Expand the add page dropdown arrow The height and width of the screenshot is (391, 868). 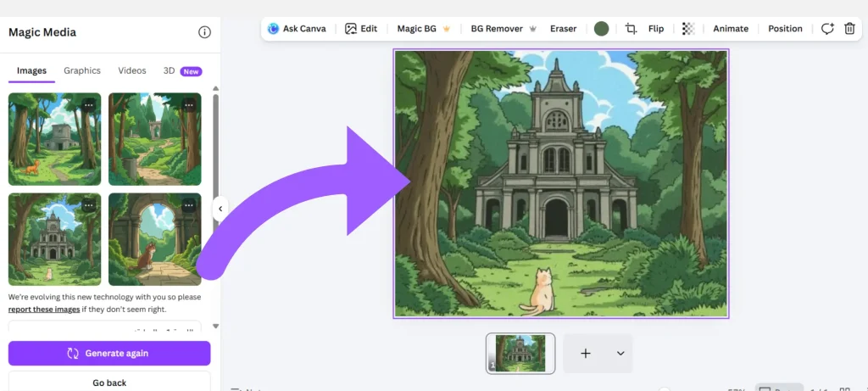click(620, 354)
